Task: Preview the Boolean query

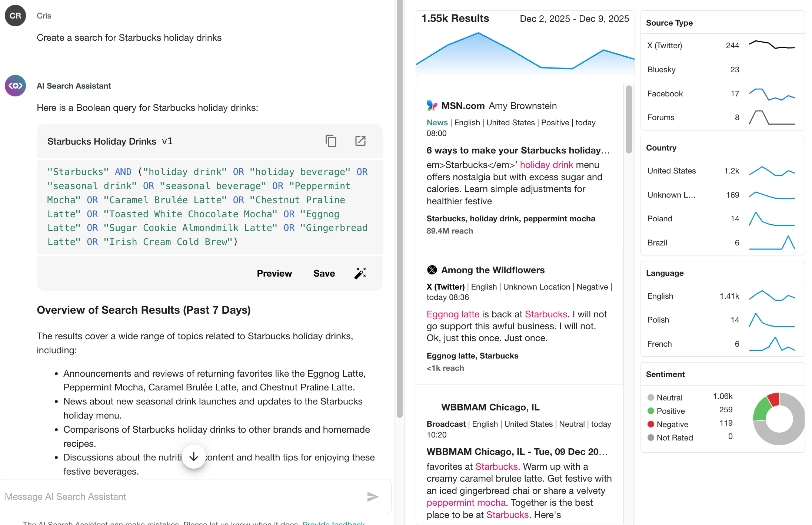Action: tap(274, 273)
